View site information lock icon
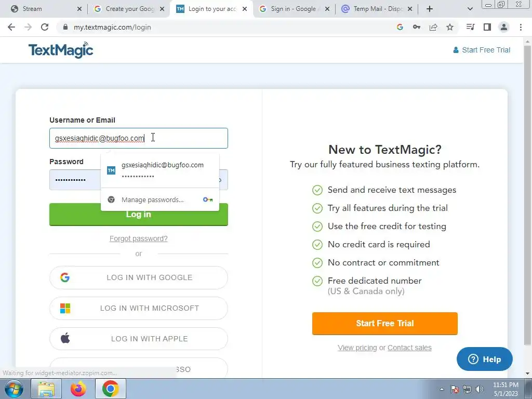 tap(65, 27)
